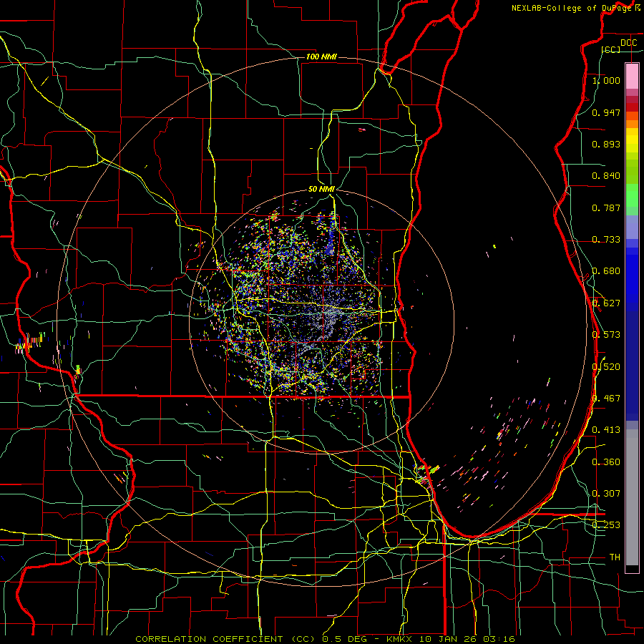Viewport: 644px width, 644px height.
Task: Select the [CC] unit label above the scale
Action: tap(611, 49)
